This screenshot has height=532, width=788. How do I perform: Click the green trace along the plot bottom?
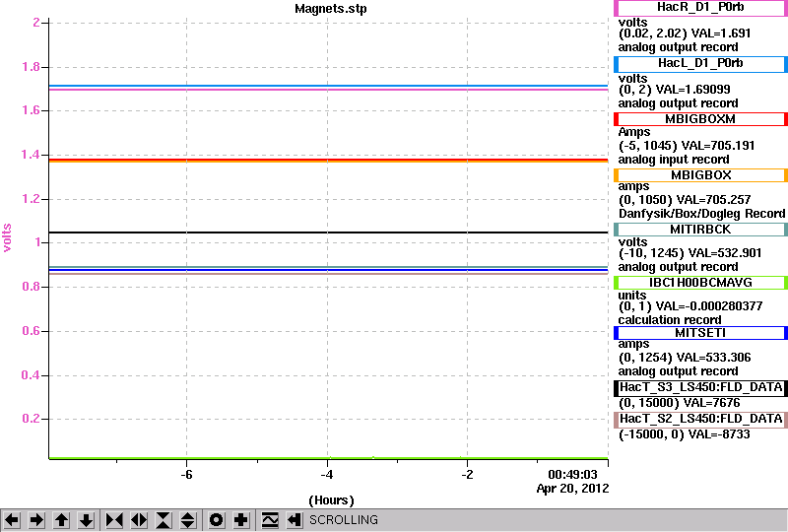click(x=328, y=458)
